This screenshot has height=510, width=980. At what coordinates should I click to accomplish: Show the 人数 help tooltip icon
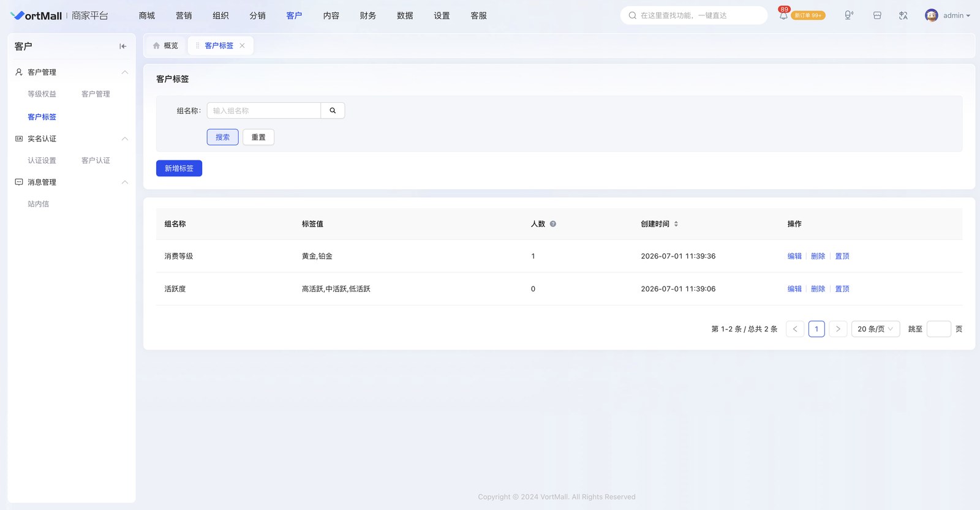coord(553,224)
